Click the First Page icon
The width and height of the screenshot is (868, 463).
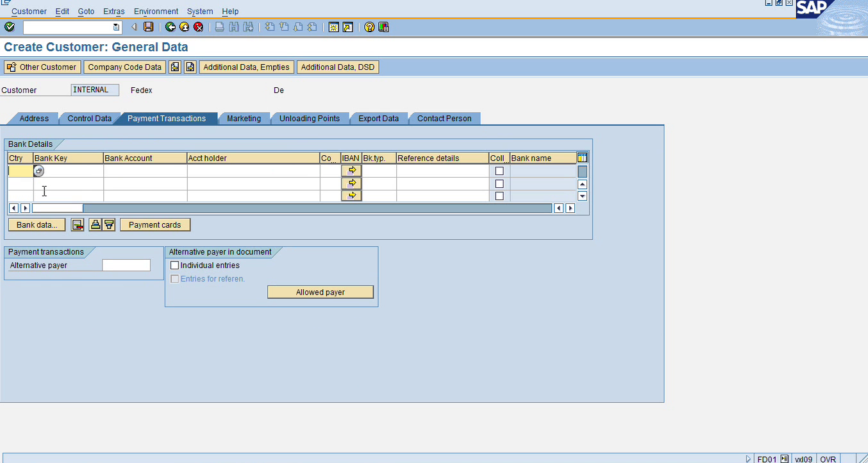tap(270, 27)
